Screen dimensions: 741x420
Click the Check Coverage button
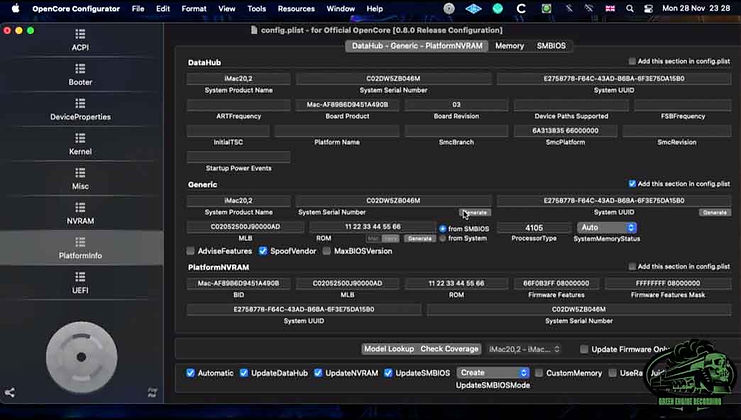coord(449,349)
